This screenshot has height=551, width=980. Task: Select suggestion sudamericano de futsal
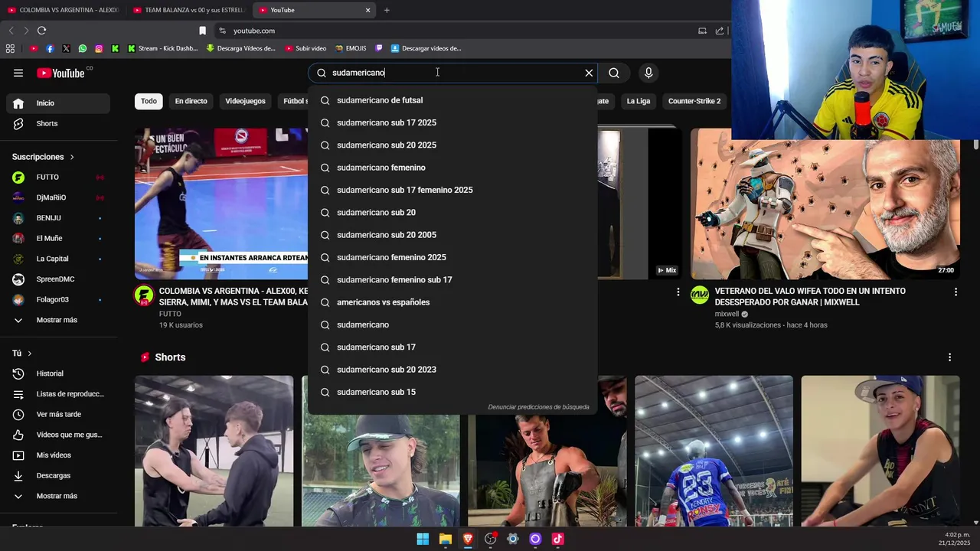pyautogui.click(x=452, y=100)
